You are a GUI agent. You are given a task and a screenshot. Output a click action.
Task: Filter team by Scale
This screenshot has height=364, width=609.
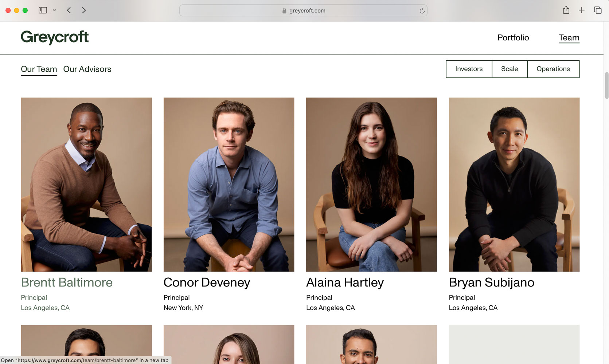(x=510, y=69)
